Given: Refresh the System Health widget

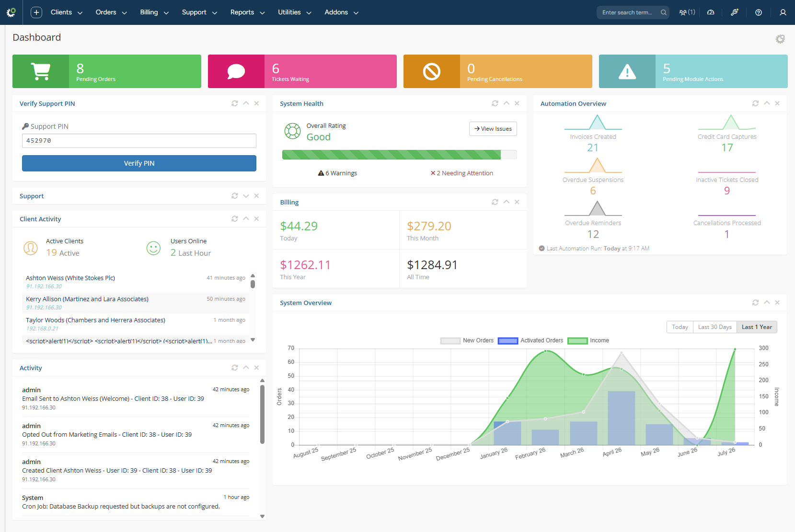Looking at the screenshot, I should [495, 103].
